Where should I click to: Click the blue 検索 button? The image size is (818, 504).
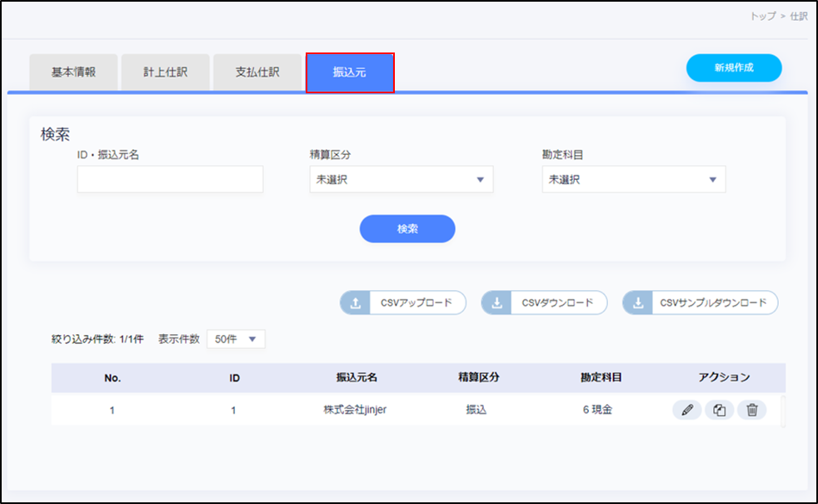point(407,228)
